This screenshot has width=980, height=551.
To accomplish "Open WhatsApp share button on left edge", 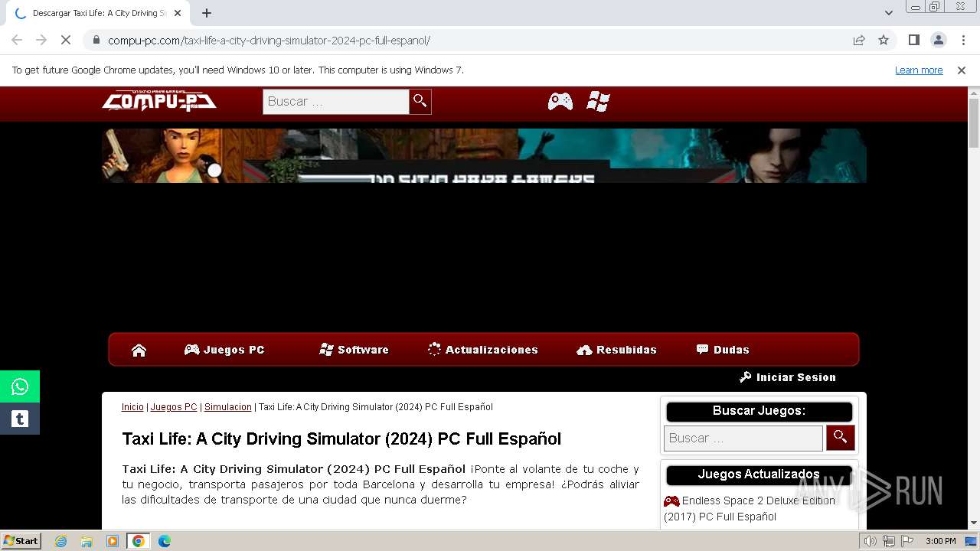I will tap(20, 386).
